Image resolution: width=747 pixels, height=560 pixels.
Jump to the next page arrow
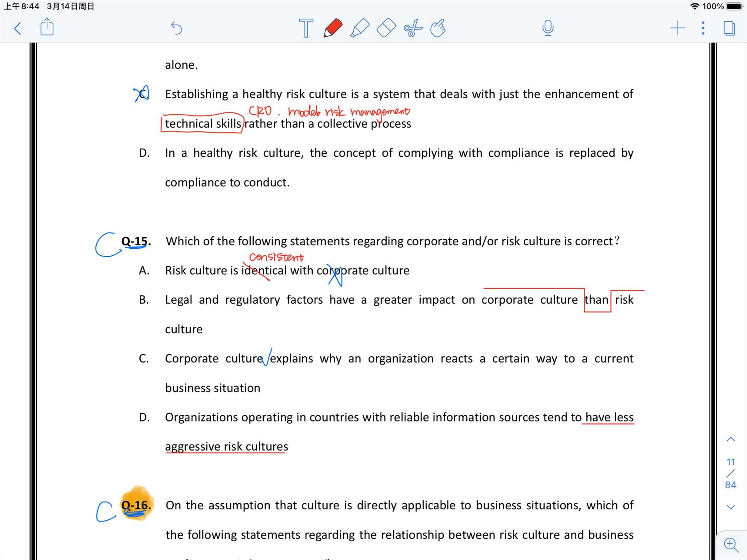[731, 507]
